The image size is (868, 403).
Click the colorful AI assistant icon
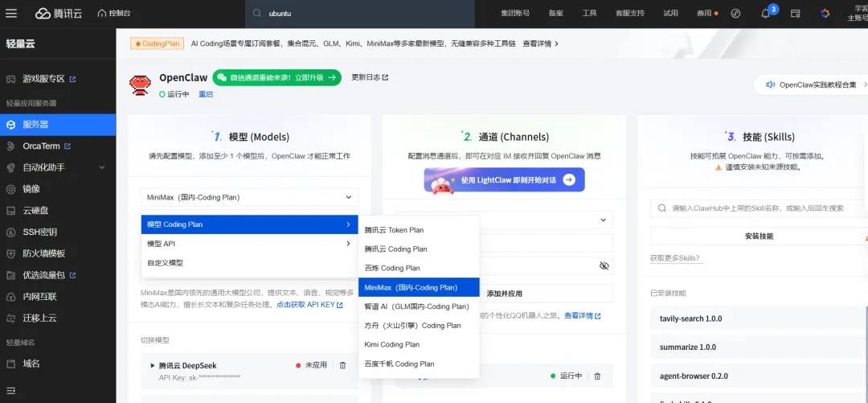tap(825, 14)
